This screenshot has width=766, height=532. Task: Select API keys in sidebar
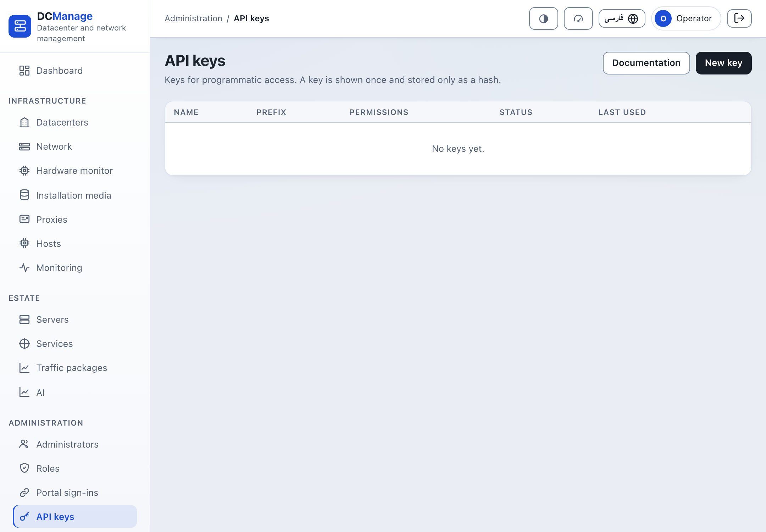pyautogui.click(x=75, y=516)
